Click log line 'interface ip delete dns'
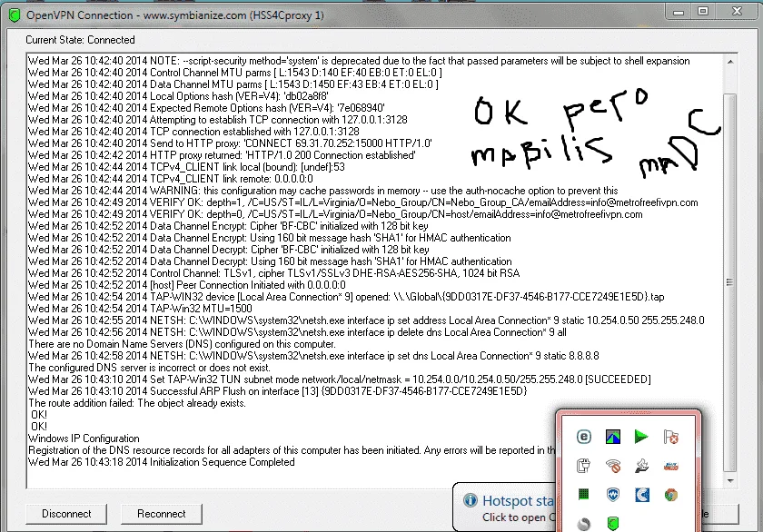 [x=297, y=332]
